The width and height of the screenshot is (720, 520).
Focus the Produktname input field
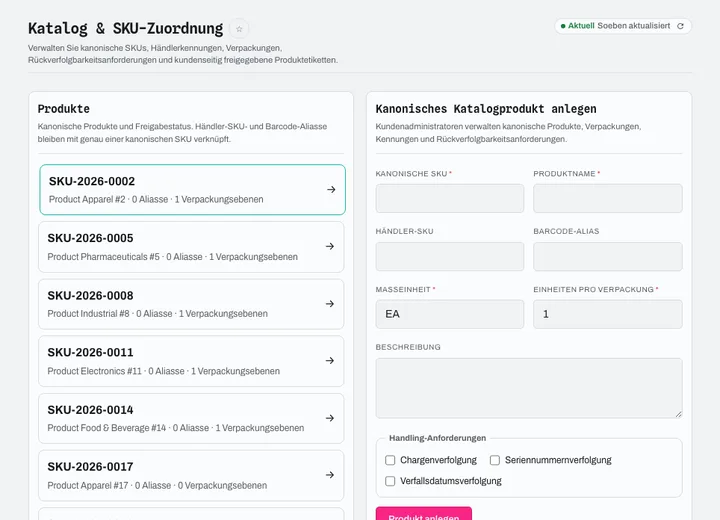(608, 198)
